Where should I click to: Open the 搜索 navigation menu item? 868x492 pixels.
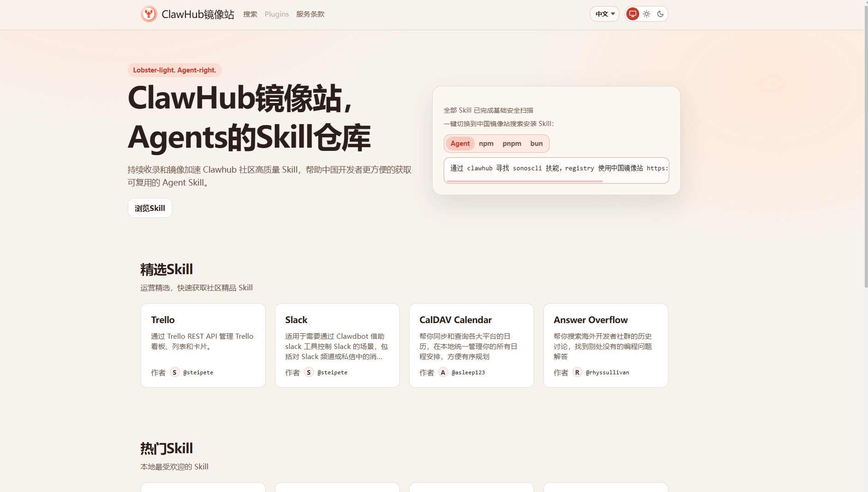(x=250, y=14)
